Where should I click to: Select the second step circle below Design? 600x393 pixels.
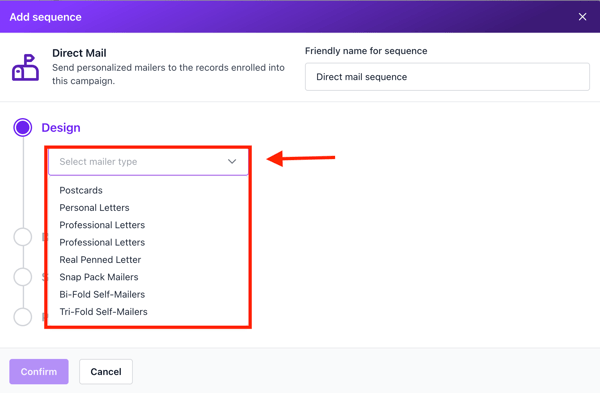pos(23,237)
